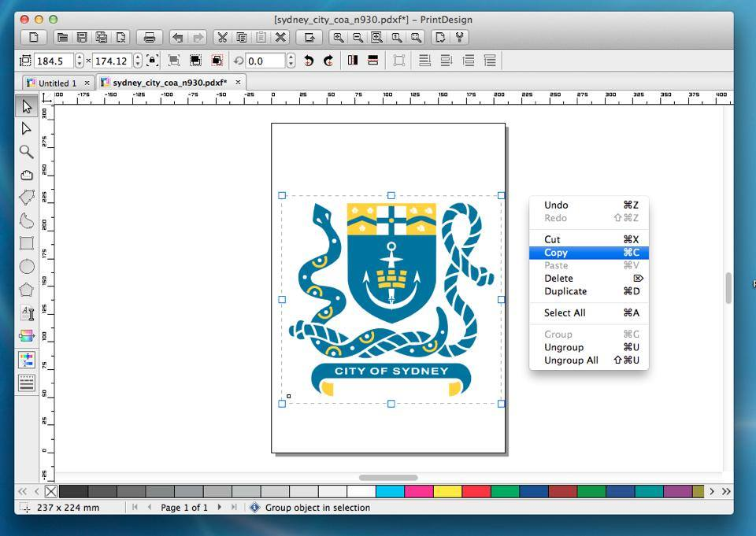Click the horizontal scrollbar below the canvas
The width and height of the screenshot is (756, 536).
point(388,478)
